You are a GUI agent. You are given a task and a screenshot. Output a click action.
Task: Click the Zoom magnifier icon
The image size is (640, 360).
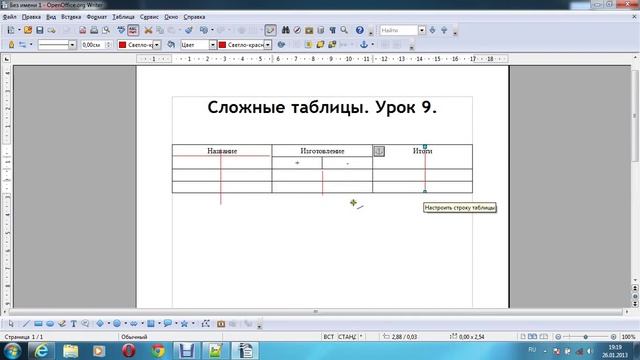click(x=344, y=30)
